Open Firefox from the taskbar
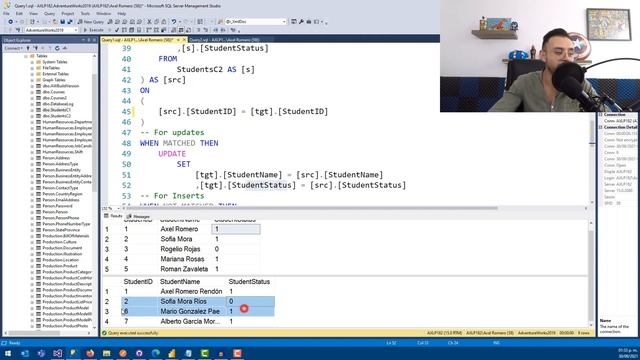640x360 pixels. [90, 353]
